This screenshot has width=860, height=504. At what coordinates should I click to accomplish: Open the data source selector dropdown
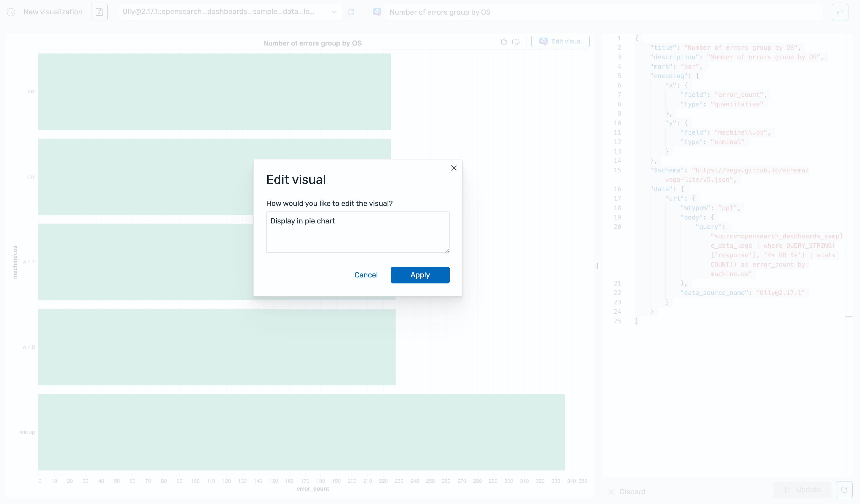[334, 12]
